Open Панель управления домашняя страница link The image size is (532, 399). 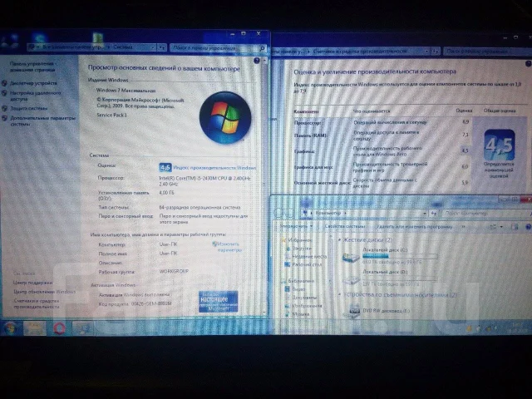32,66
